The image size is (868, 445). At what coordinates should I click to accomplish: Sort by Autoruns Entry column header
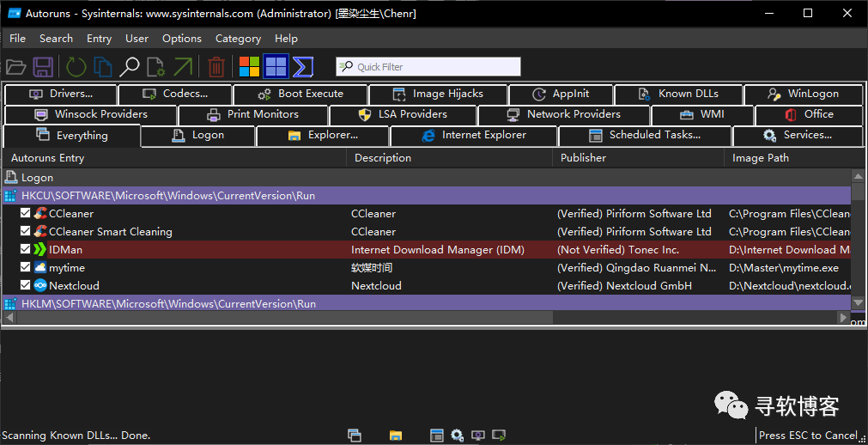(175, 158)
